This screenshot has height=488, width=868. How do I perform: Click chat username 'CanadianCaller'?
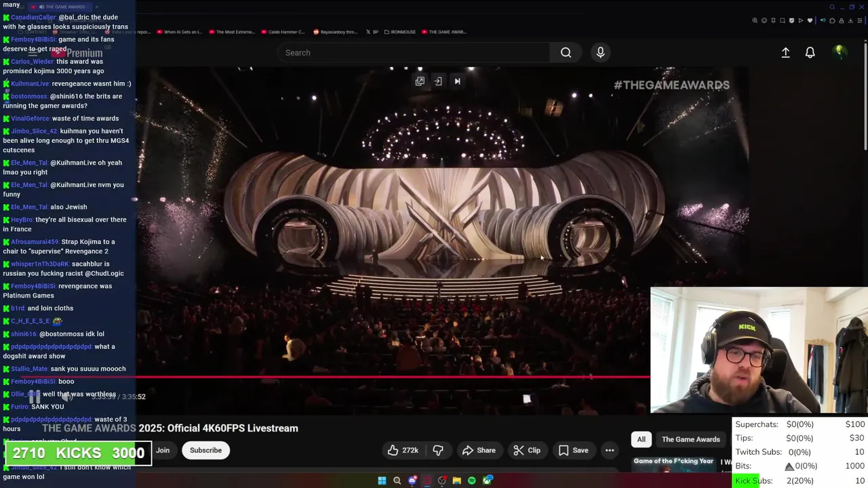[33, 17]
